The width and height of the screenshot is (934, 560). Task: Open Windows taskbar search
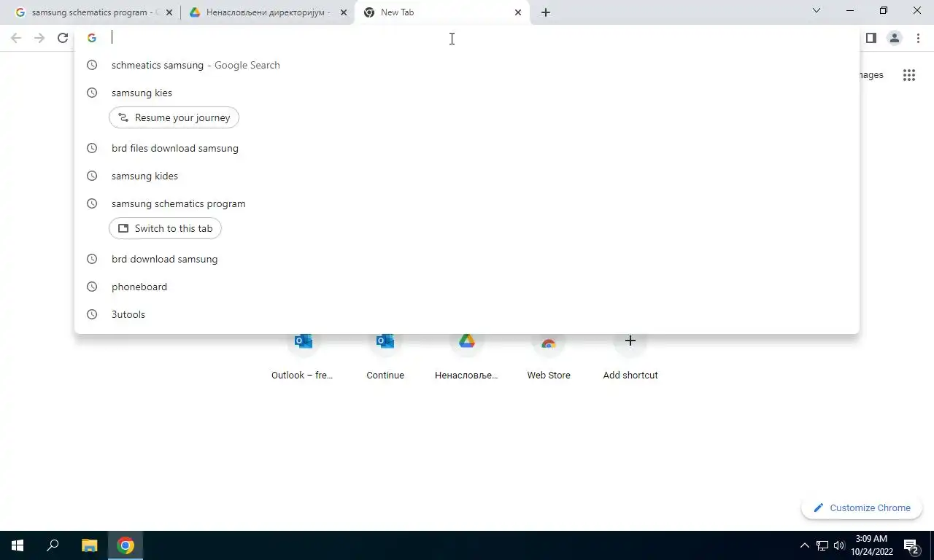[53, 545]
